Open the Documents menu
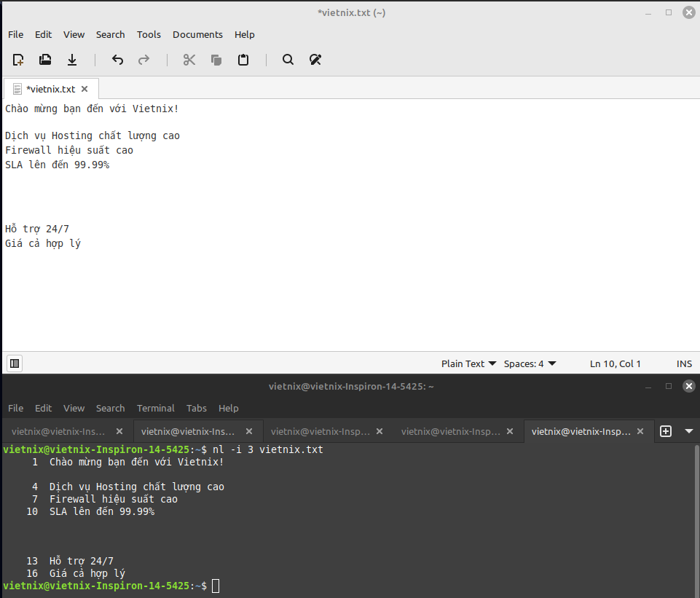This screenshot has width=700, height=598. pyautogui.click(x=197, y=34)
